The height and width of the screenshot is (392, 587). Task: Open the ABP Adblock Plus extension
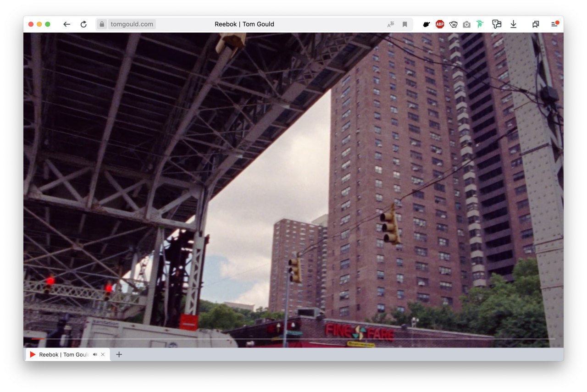coord(440,24)
